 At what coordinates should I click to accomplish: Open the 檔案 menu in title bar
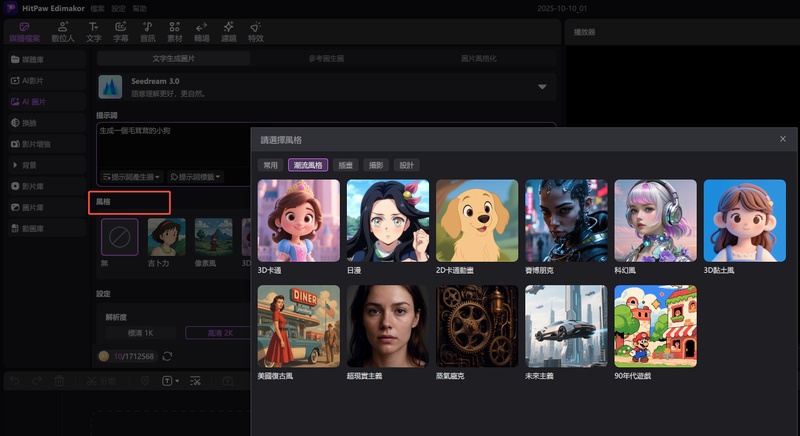[x=98, y=8]
